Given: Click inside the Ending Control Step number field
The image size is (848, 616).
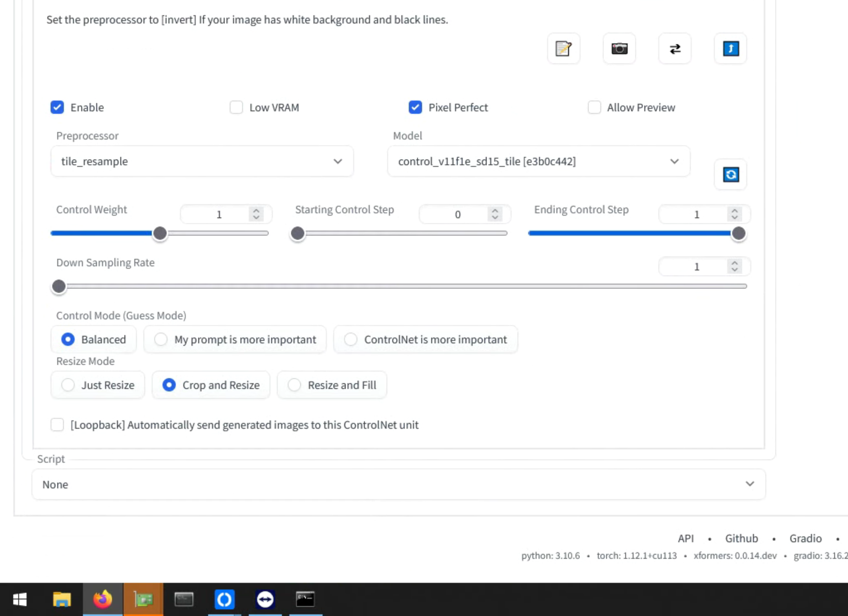Looking at the screenshot, I should pyautogui.click(x=697, y=214).
